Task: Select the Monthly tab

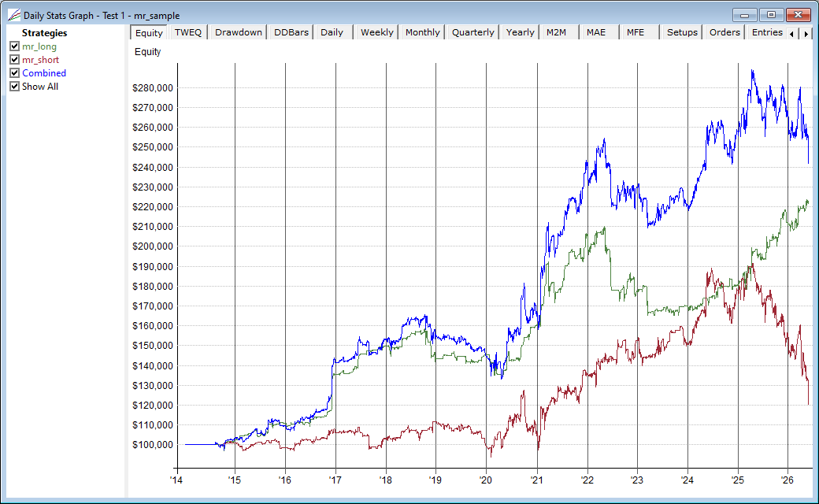Action: click(x=423, y=32)
